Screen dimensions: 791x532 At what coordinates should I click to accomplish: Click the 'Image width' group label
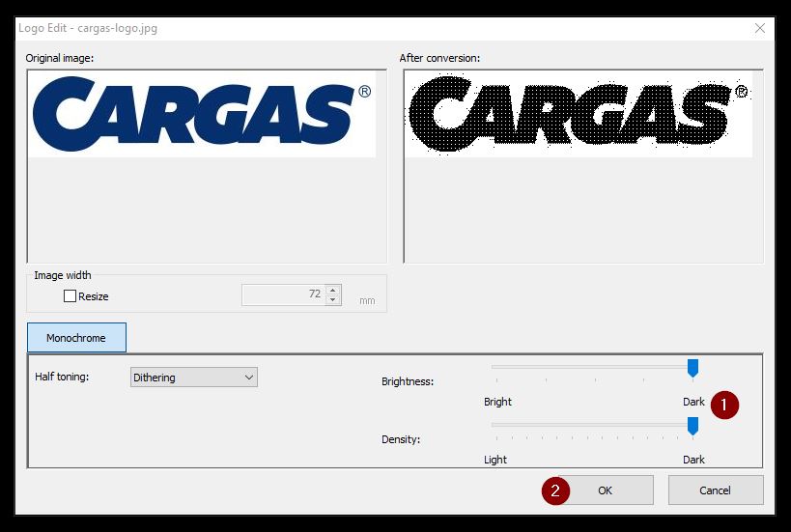pos(63,275)
